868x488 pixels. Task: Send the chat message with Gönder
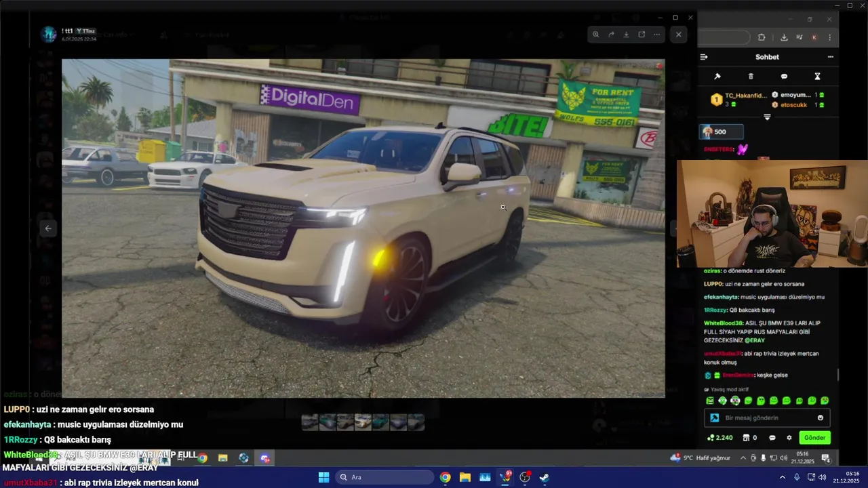[x=814, y=438]
